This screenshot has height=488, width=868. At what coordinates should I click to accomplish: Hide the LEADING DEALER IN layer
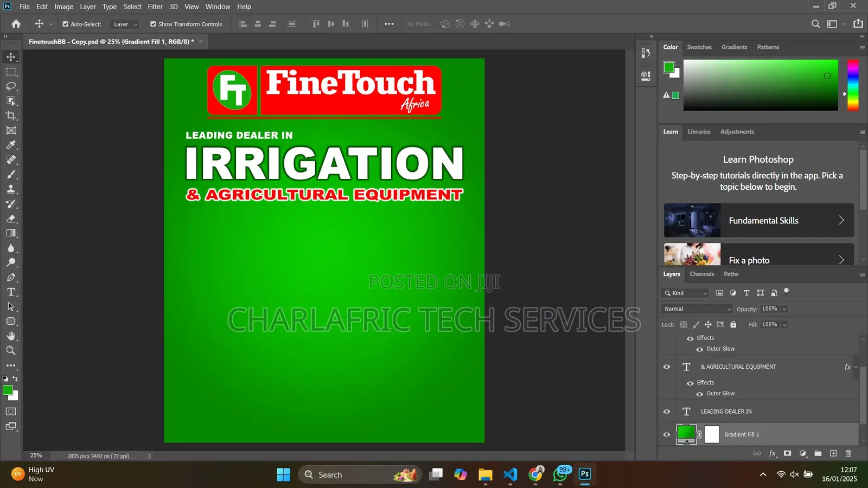tap(667, 412)
